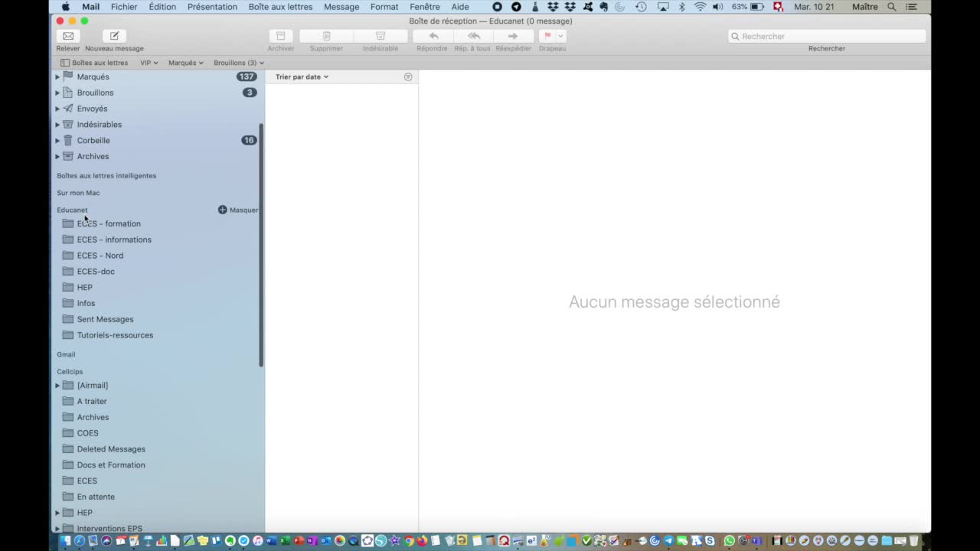The height and width of the screenshot is (551, 980).
Task: Click the sidebar vertical scrollbar
Action: [261, 245]
